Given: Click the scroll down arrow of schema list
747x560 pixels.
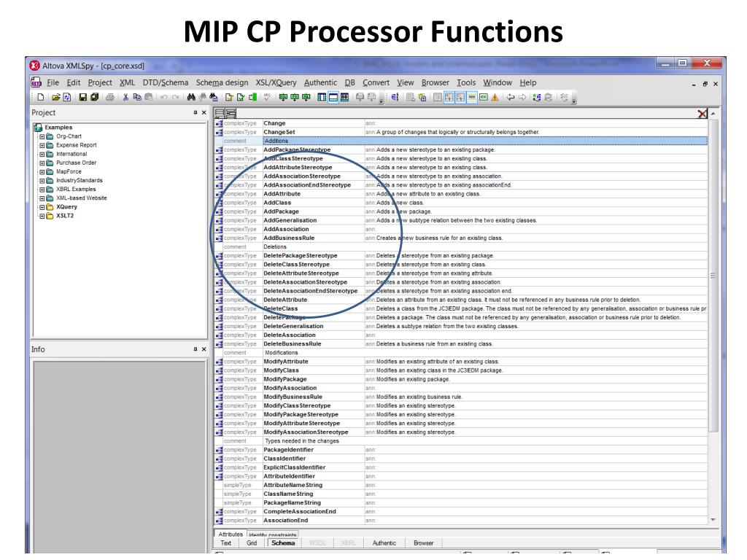Looking at the screenshot, I should 713,520.
